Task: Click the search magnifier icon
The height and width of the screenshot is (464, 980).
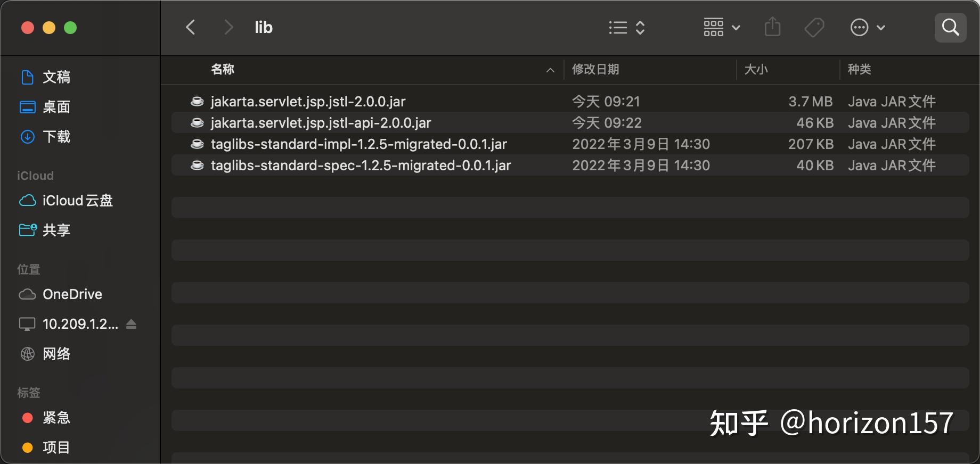Action: (950, 27)
